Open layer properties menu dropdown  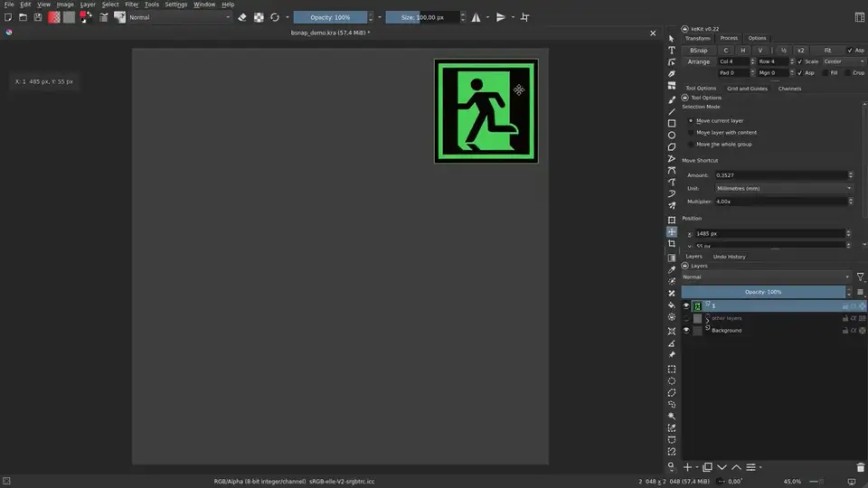753,467
